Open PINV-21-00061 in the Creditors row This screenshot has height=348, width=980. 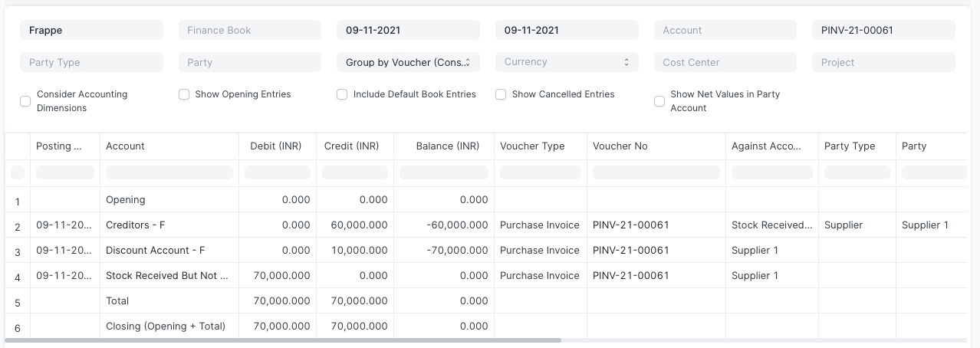tap(631, 225)
